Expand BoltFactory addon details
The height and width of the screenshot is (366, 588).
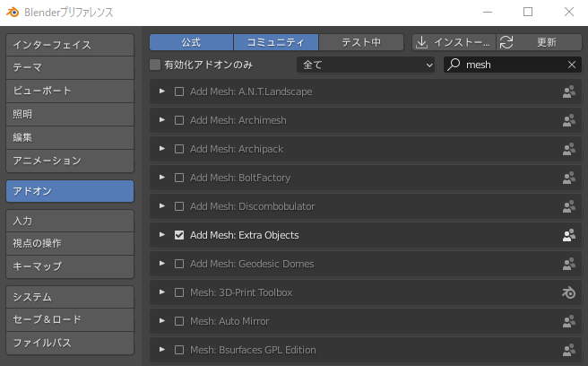tap(162, 178)
